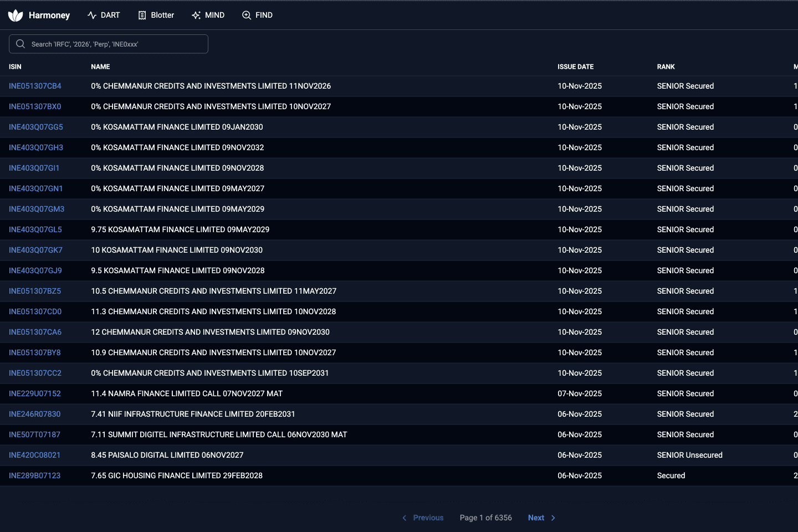This screenshot has height=532, width=798.
Task: Select '8.45 PAISALO DIGITAL LIMITED 06NOV2027' name
Action: point(167,455)
